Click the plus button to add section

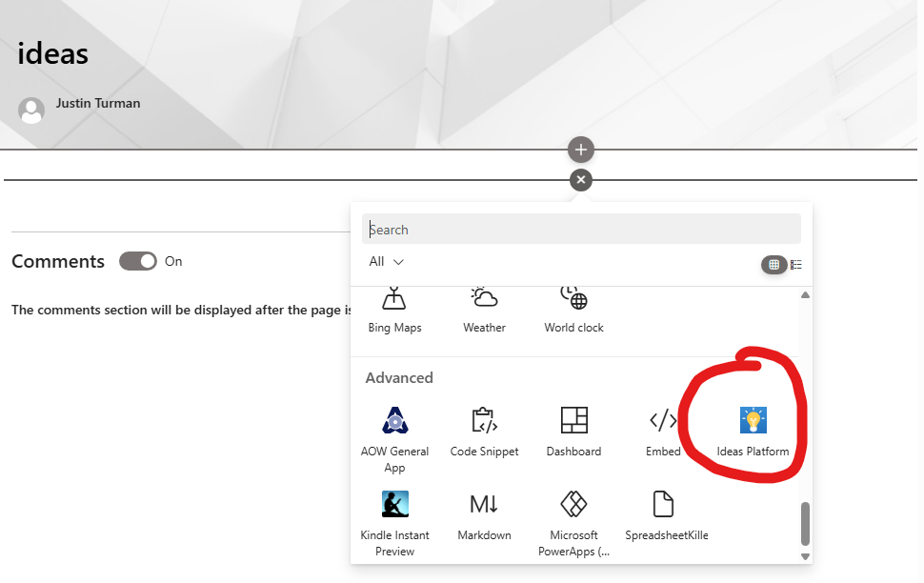581,150
